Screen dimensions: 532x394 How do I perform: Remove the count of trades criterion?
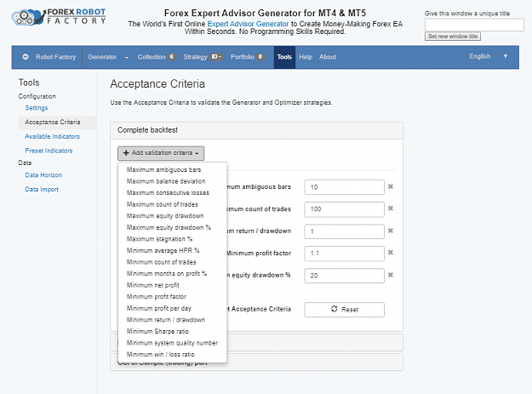(x=391, y=208)
